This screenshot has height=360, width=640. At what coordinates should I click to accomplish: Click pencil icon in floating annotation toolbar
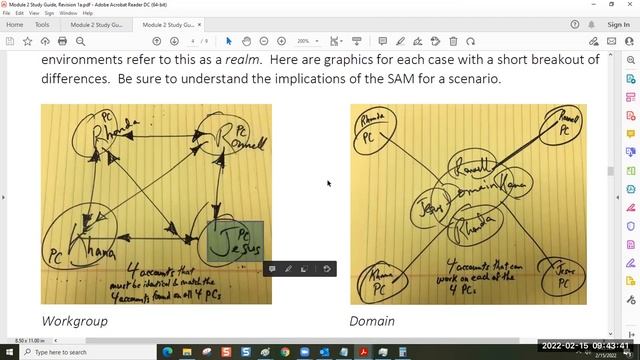[288, 269]
